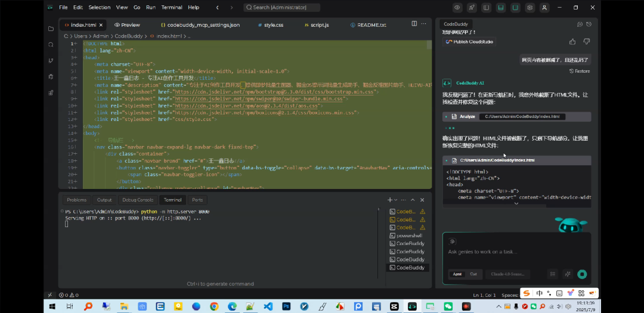Open the File menu

[x=63, y=7]
